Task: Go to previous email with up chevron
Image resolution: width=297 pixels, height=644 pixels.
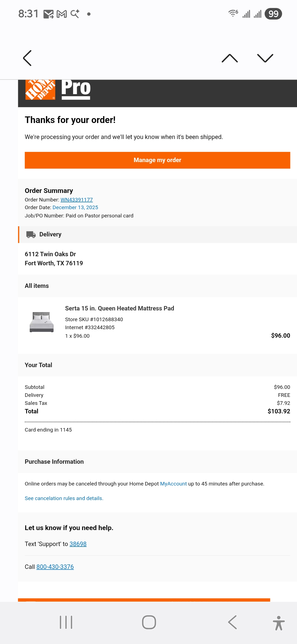Action: (x=230, y=58)
